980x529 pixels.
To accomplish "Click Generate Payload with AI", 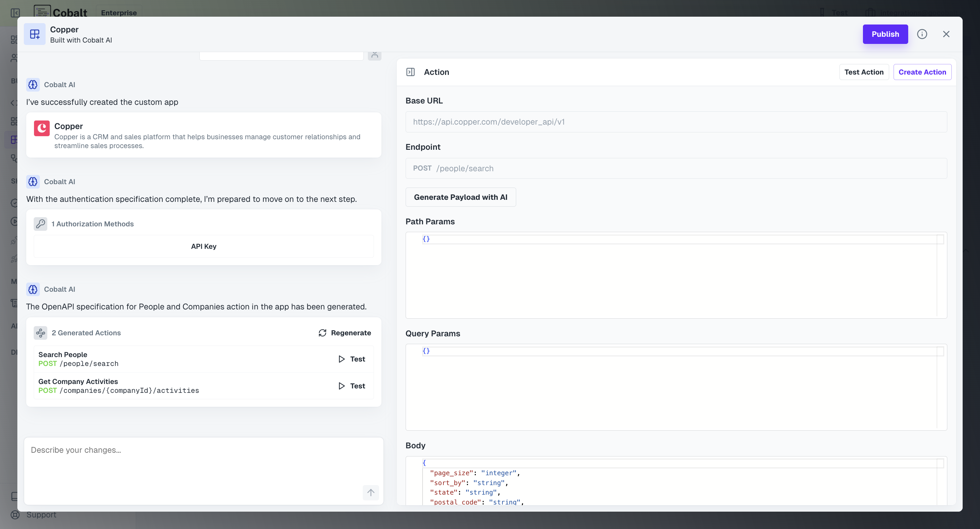I will click(x=461, y=197).
